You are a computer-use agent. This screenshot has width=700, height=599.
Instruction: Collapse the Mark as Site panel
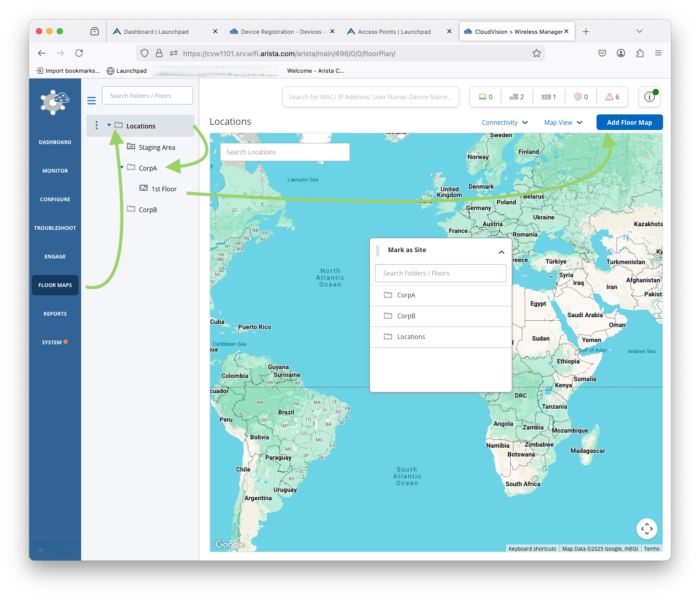[x=501, y=252]
